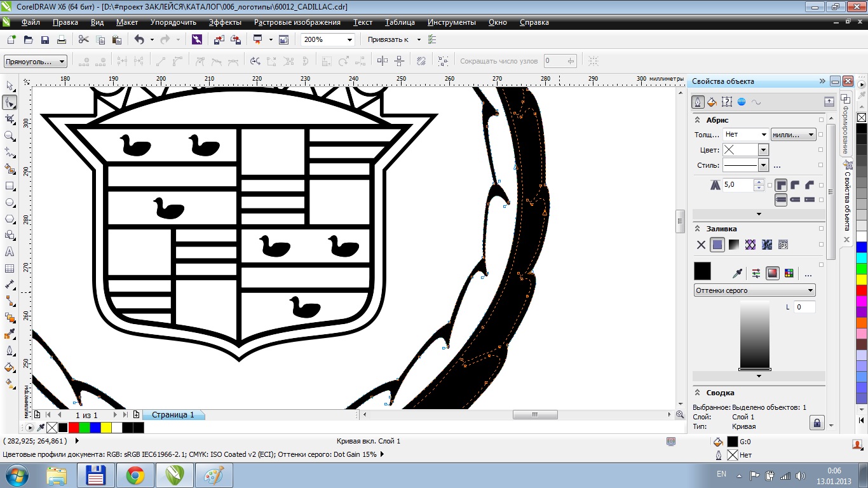Click the Import icon
The width and height of the screenshot is (868, 488).
coord(219,39)
